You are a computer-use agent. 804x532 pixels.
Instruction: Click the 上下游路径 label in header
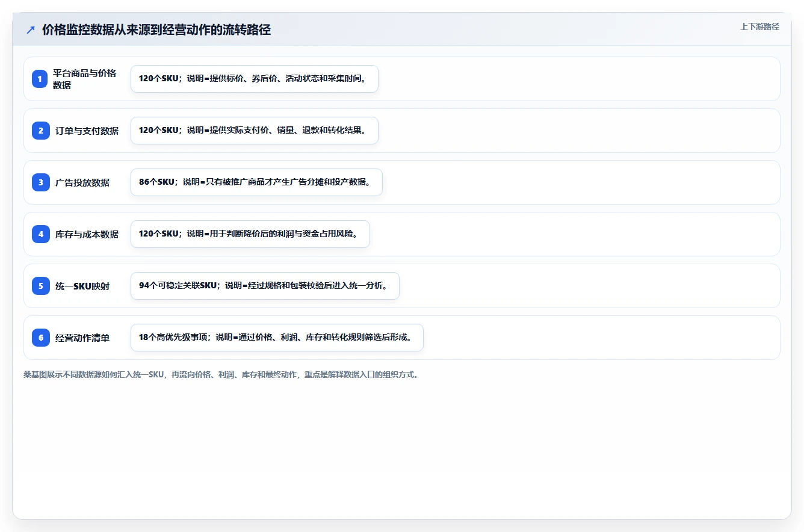coord(759,26)
